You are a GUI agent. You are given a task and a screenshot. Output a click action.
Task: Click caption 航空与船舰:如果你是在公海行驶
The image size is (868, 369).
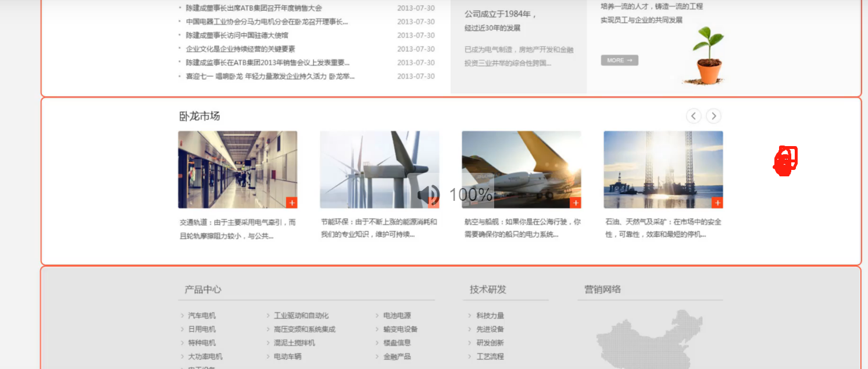pos(522,228)
